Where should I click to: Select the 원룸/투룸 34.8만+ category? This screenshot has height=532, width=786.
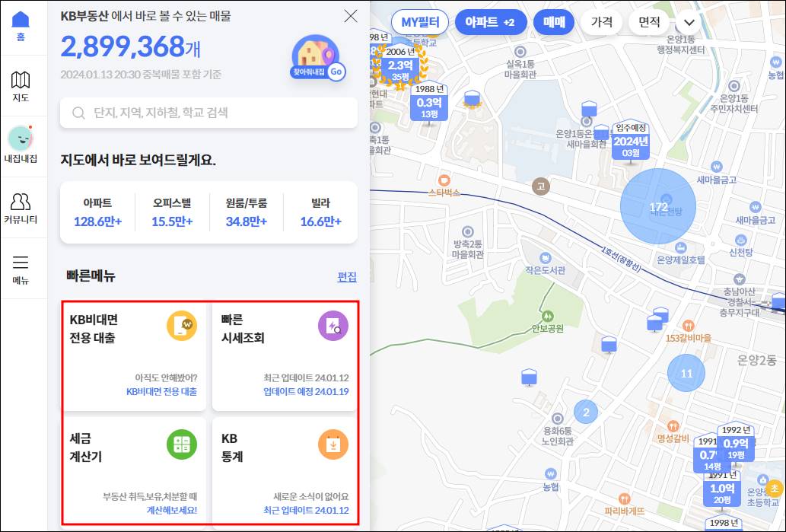click(x=246, y=212)
